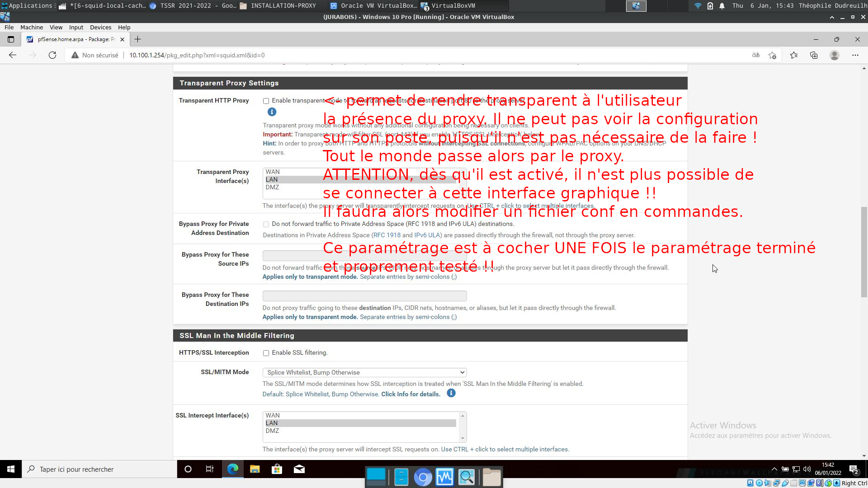
Task: Click the IPv6 ULA link
Action: [x=427, y=235]
